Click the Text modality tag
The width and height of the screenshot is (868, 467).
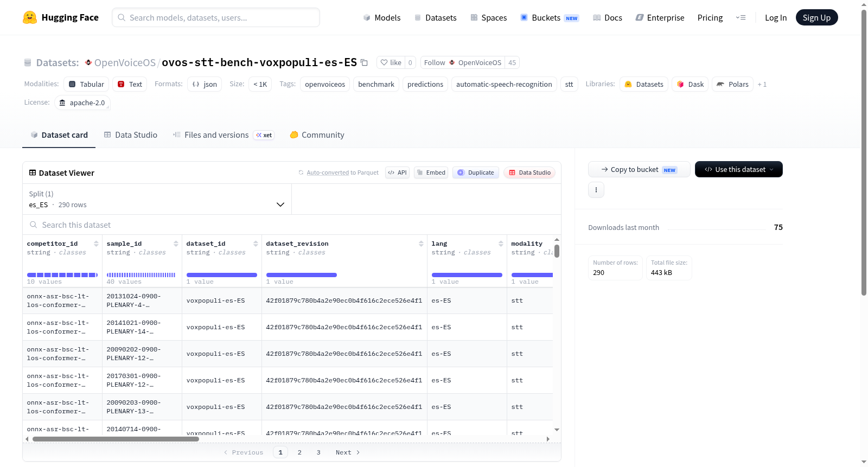(130, 84)
